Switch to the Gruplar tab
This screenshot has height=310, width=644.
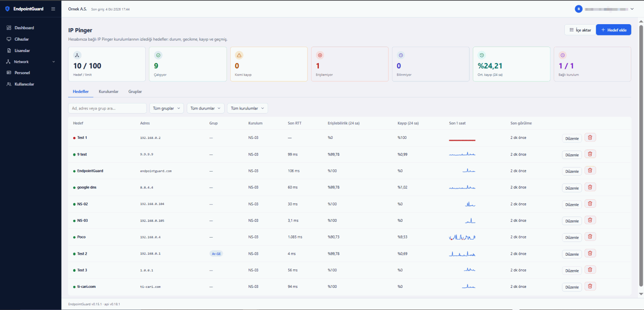coord(135,92)
